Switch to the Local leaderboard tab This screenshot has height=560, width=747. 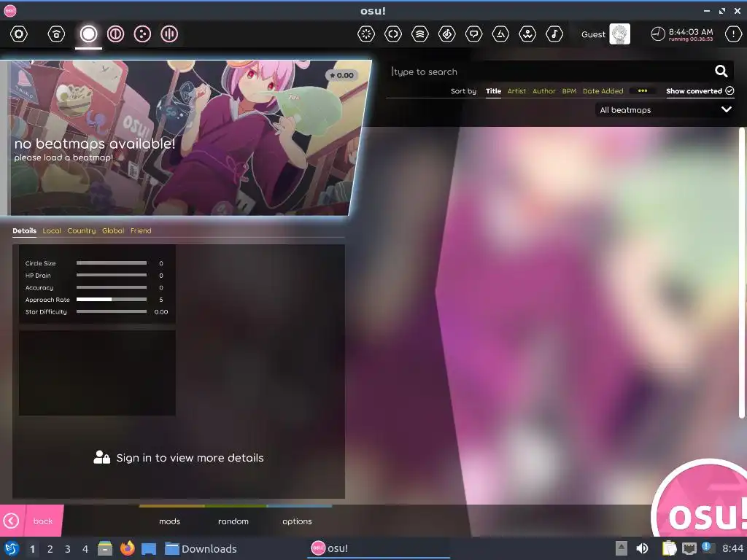tap(52, 230)
